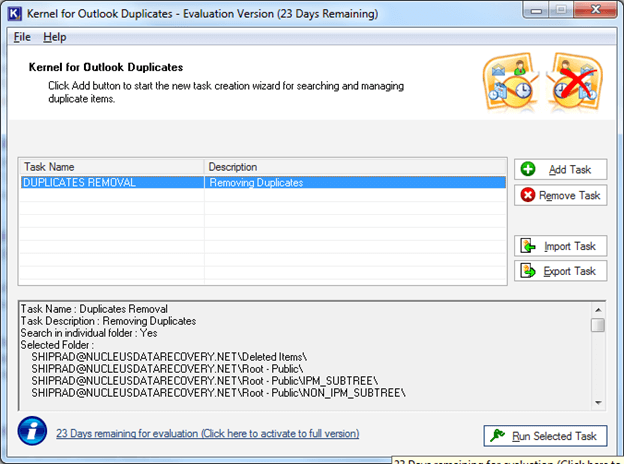Image resolution: width=624 pixels, height=464 pixels.
Task: Click the Run Selected Task button label
Action: coord(554,436)
